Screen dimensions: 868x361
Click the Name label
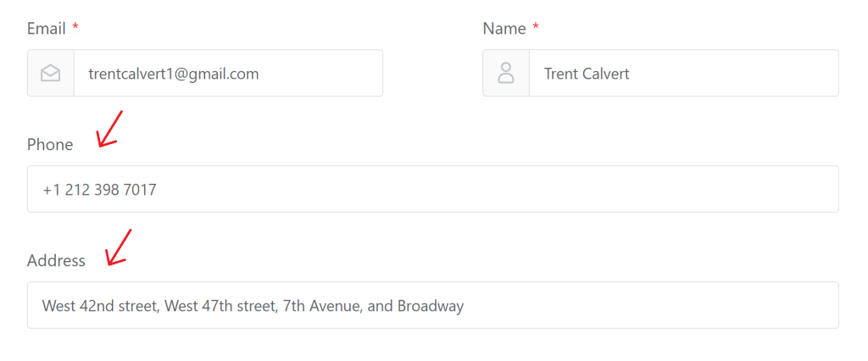(504, 29)
